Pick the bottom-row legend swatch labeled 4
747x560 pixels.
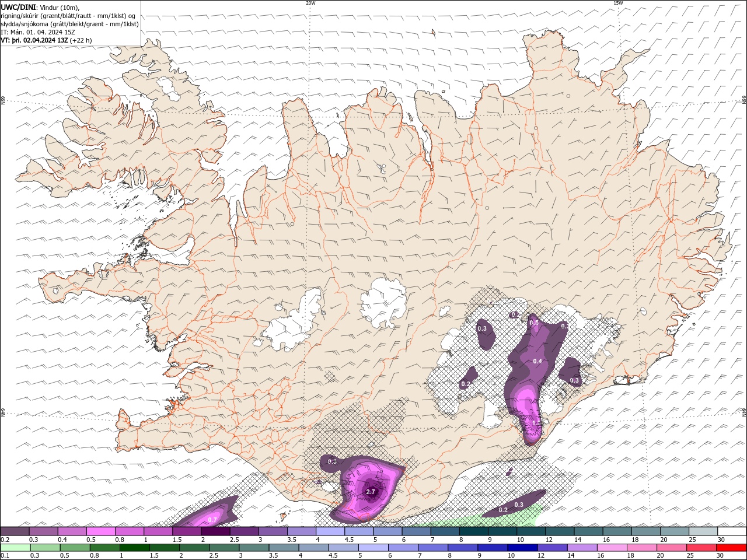click(313, 548)
